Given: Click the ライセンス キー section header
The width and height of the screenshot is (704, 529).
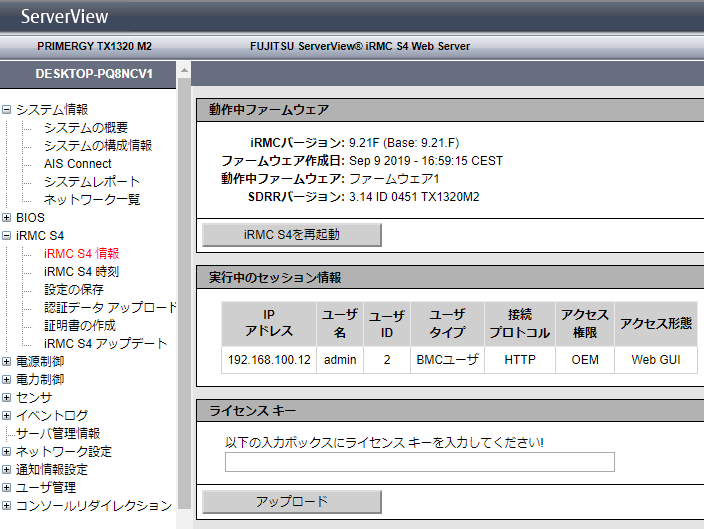Looking at the screenshot, I should click(450, 410).
